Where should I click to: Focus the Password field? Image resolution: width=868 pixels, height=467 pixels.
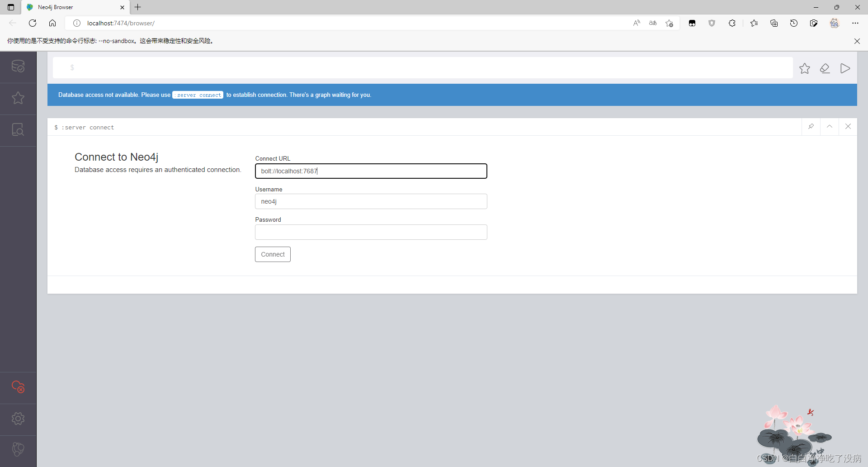(x=371, y=232)
